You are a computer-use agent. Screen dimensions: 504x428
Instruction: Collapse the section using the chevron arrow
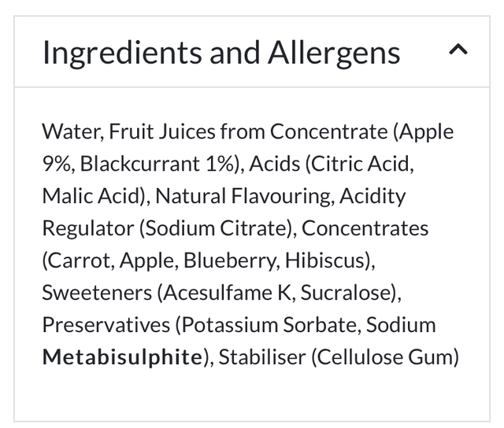tap(458, 51)
